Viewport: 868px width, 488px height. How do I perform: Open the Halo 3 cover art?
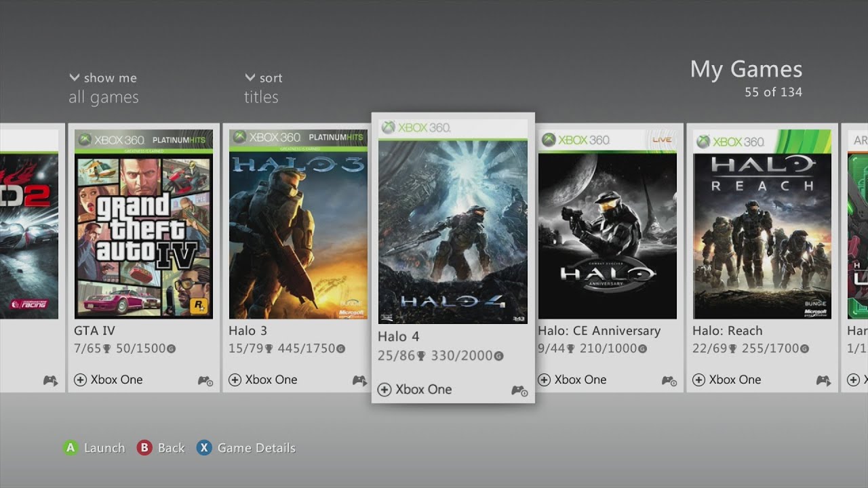(298, 224)
